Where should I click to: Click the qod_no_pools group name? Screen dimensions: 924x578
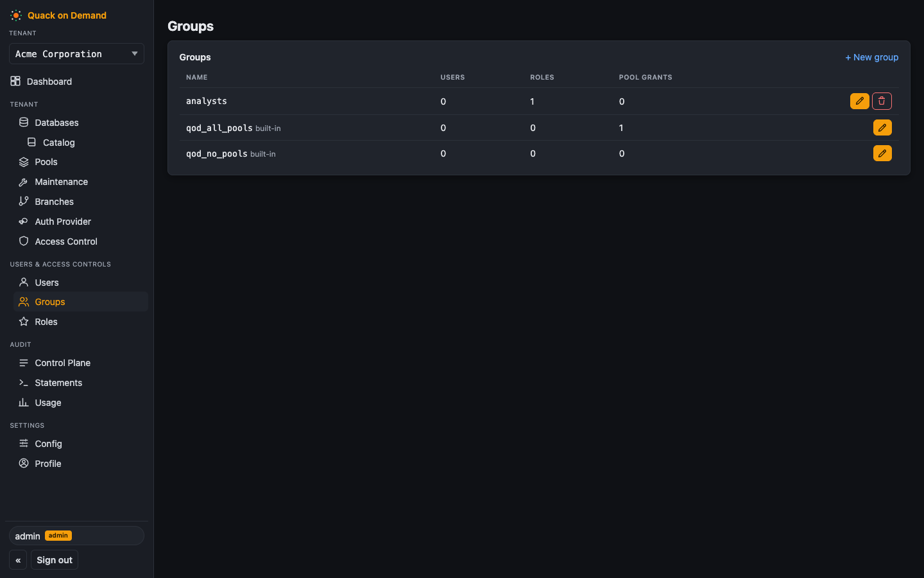[217, 153]
